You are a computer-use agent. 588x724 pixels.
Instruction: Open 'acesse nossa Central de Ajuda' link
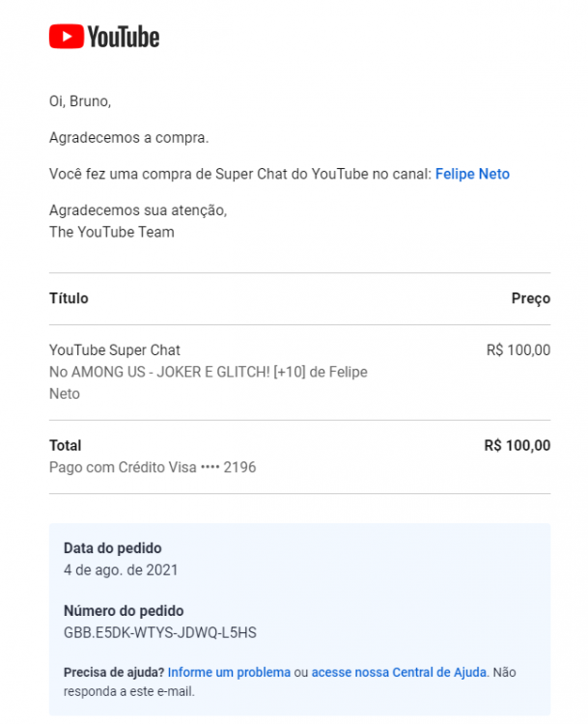tap(399, 672)
